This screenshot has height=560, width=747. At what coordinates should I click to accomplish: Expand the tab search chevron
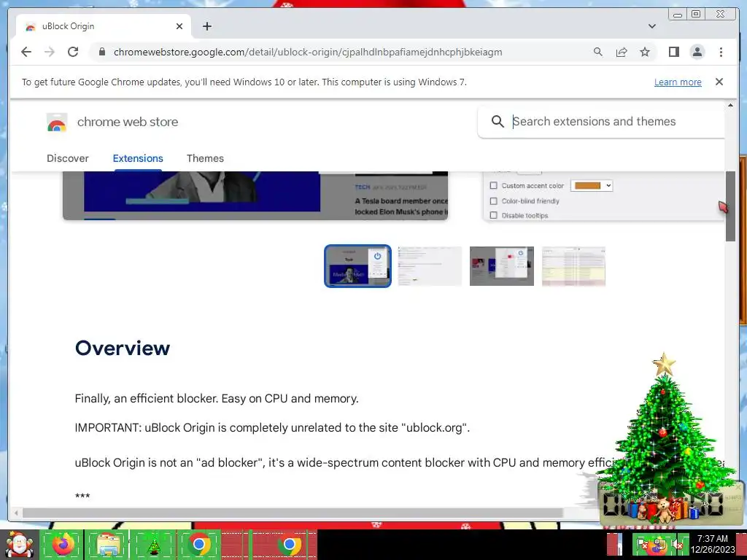[x=652, y=26]
